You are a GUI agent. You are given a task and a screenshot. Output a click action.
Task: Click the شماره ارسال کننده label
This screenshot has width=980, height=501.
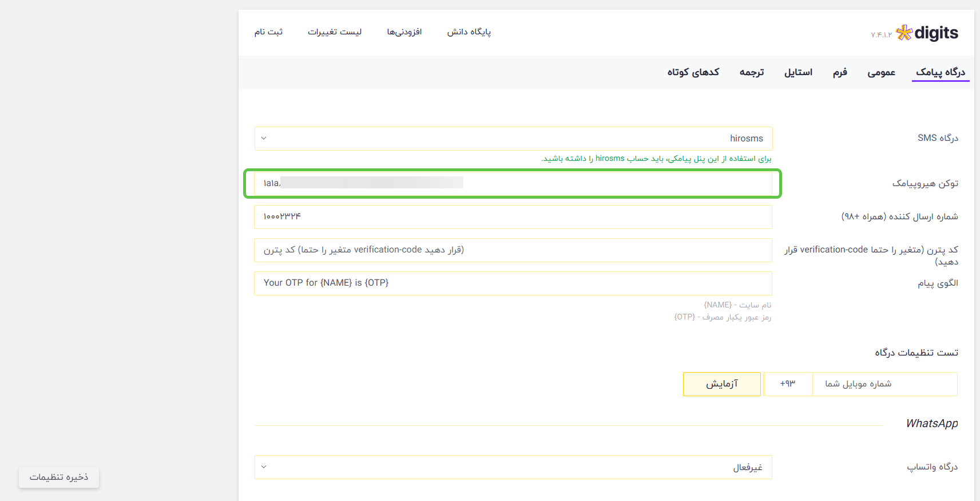tap(899, 216)
